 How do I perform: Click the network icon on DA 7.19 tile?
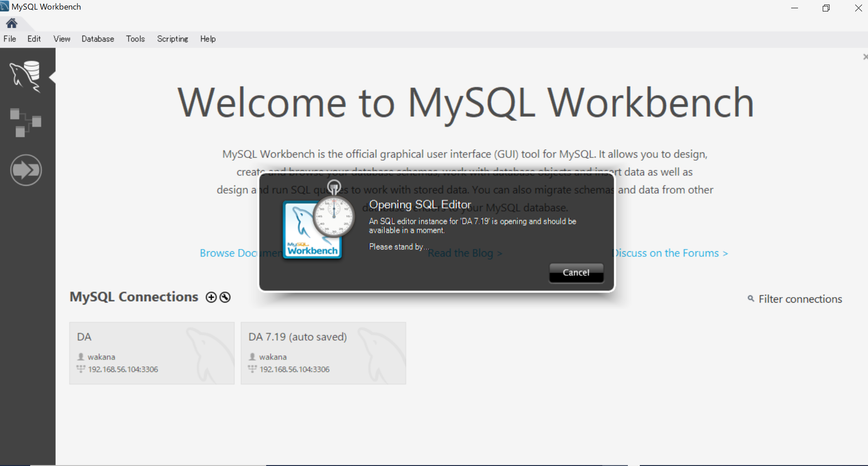[252, 369]
